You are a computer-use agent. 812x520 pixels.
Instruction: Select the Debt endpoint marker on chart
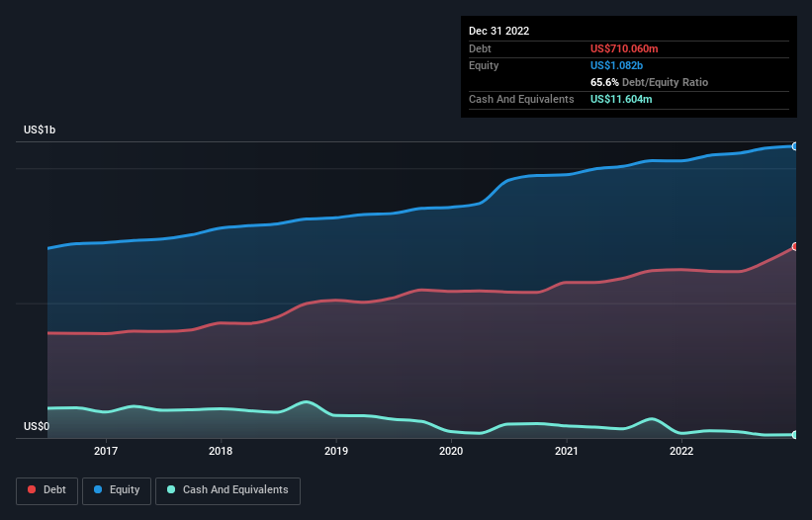[795, 247]
